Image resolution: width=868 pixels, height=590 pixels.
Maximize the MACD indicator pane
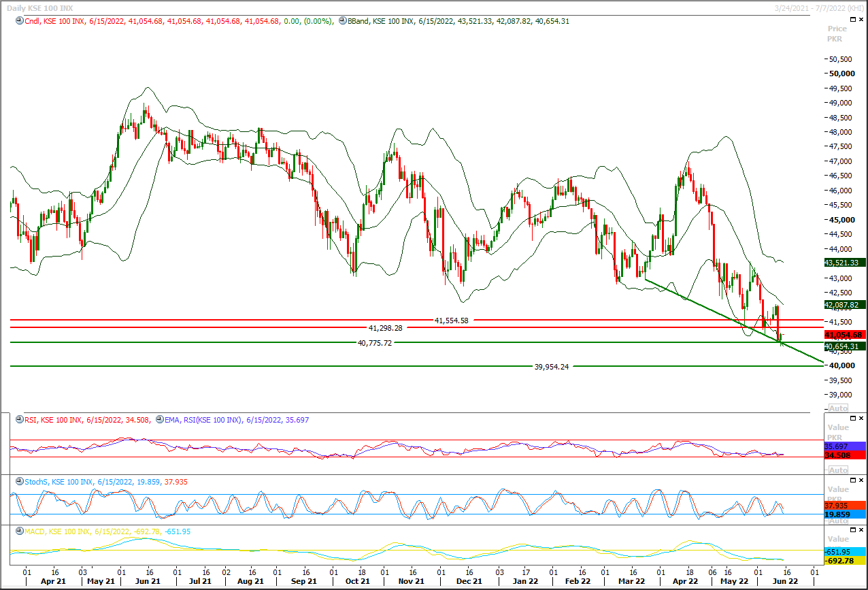click(x=853, y=529)
